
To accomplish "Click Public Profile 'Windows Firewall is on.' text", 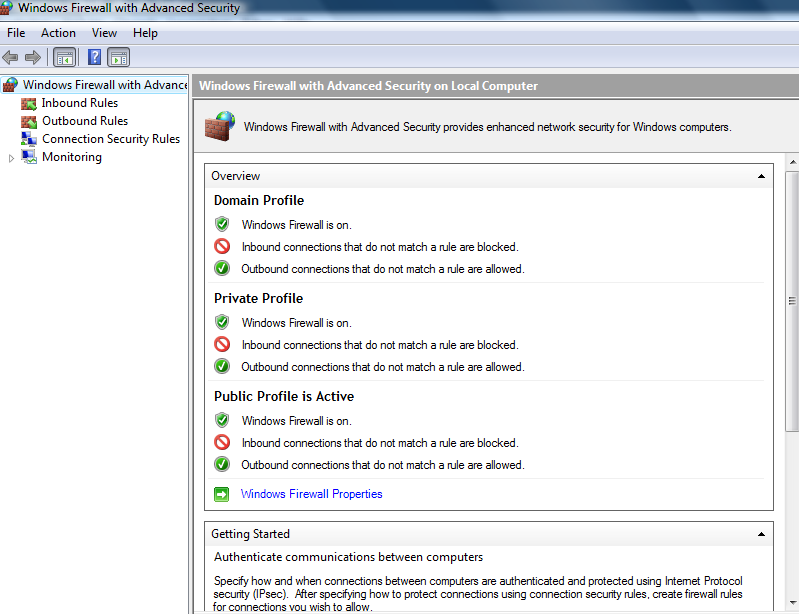I will [x=297, y=421].
